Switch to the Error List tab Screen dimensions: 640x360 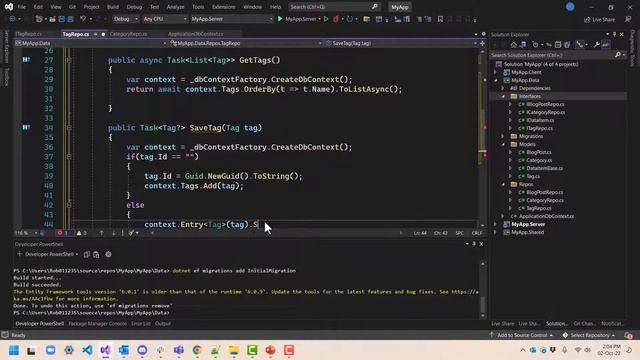(141, 324)
